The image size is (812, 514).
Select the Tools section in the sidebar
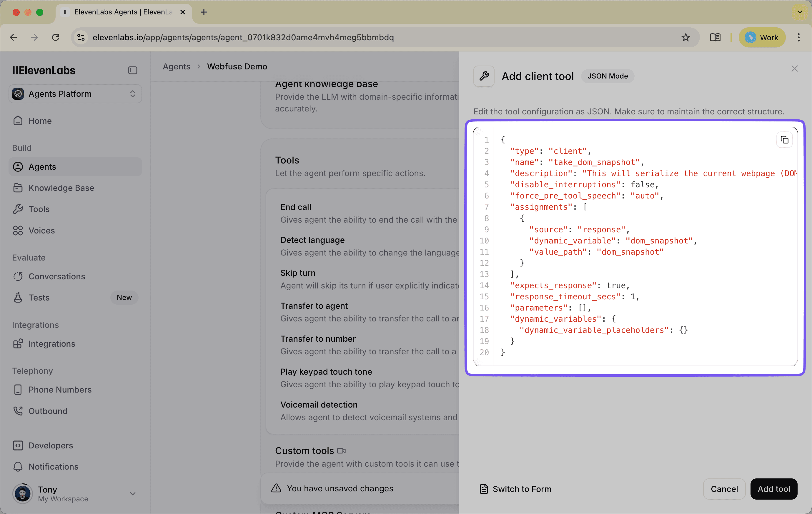[x=39, y=209]
